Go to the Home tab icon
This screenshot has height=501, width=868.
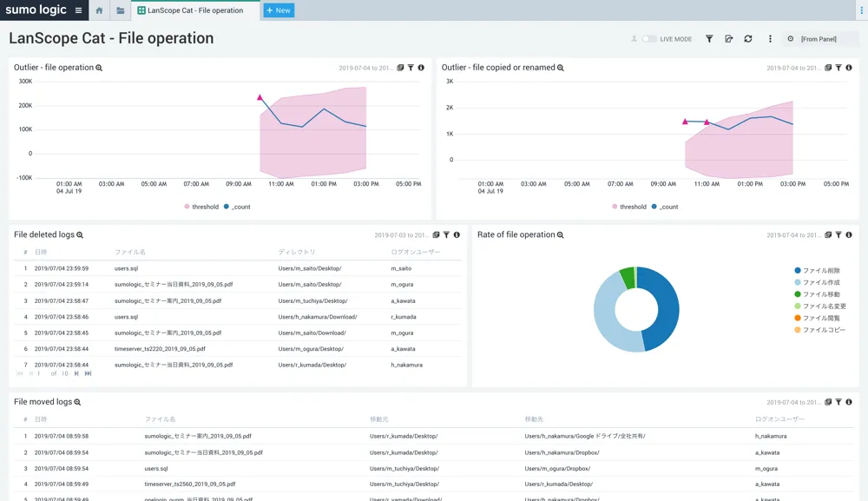(x=99, y=10)
